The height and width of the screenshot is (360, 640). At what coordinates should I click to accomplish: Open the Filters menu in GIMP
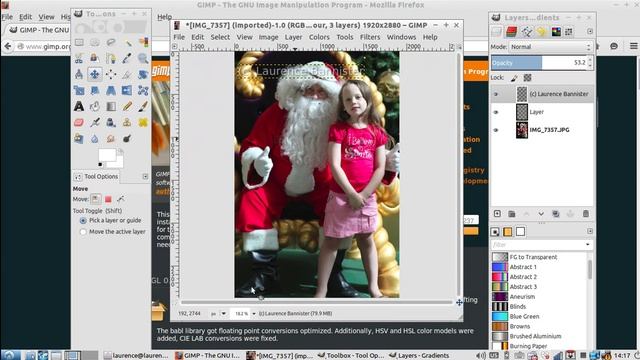click(x=370, y=37)
